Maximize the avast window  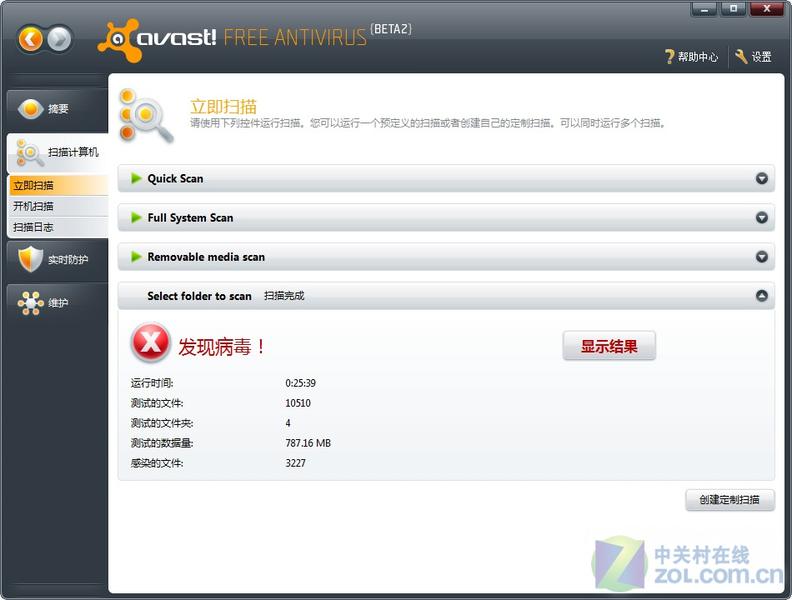pos(733,9)
